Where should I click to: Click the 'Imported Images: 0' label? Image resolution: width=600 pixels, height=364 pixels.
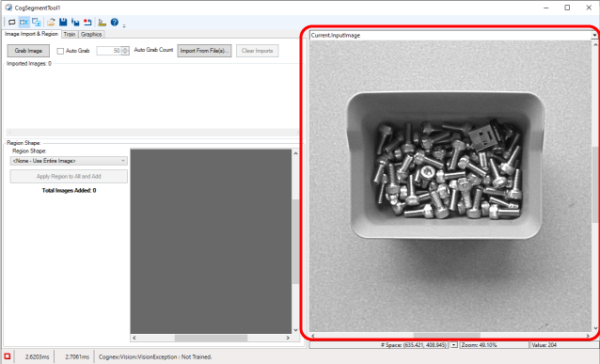[x=29, y=64]
